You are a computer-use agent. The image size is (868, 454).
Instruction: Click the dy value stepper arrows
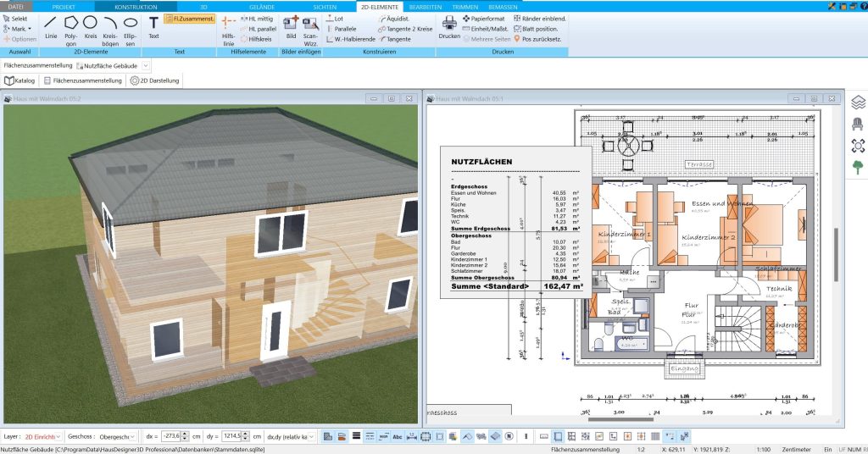point(245,436)
